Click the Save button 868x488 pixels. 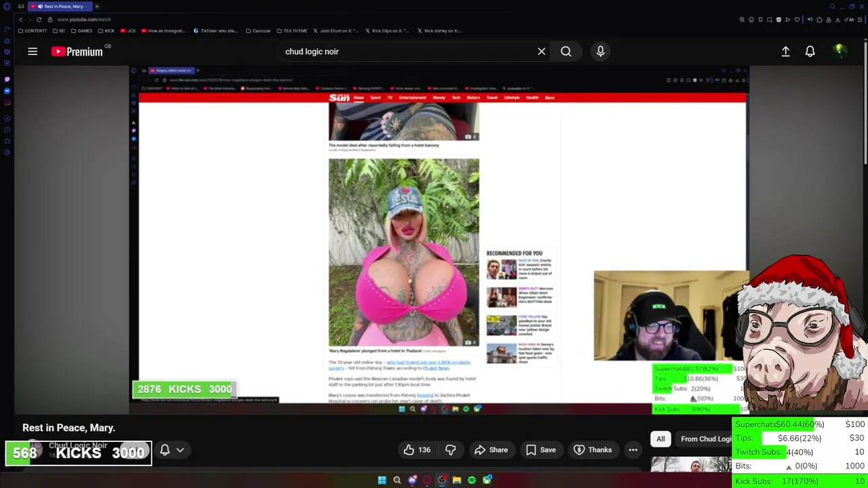pos(540,450)
